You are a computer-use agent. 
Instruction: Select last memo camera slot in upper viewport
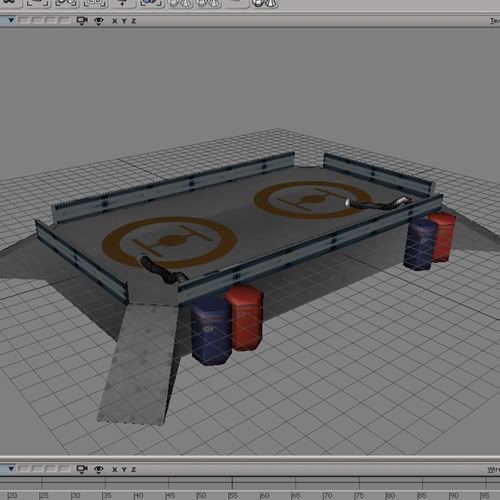tap(64, 21)
